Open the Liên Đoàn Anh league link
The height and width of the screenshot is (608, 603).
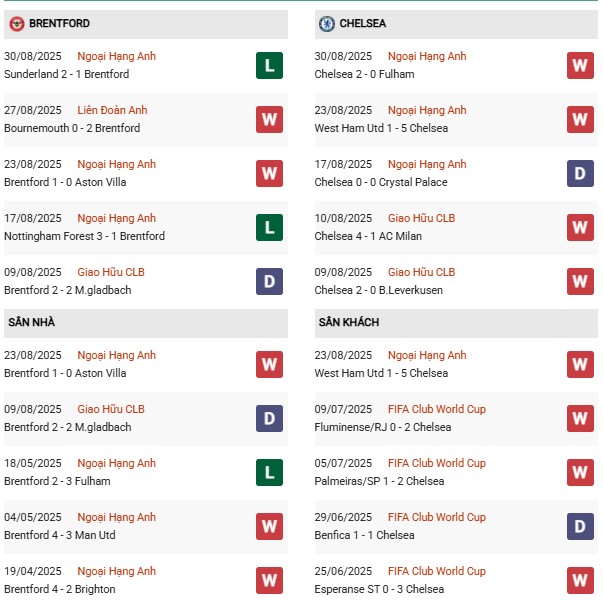coord(112,110)
